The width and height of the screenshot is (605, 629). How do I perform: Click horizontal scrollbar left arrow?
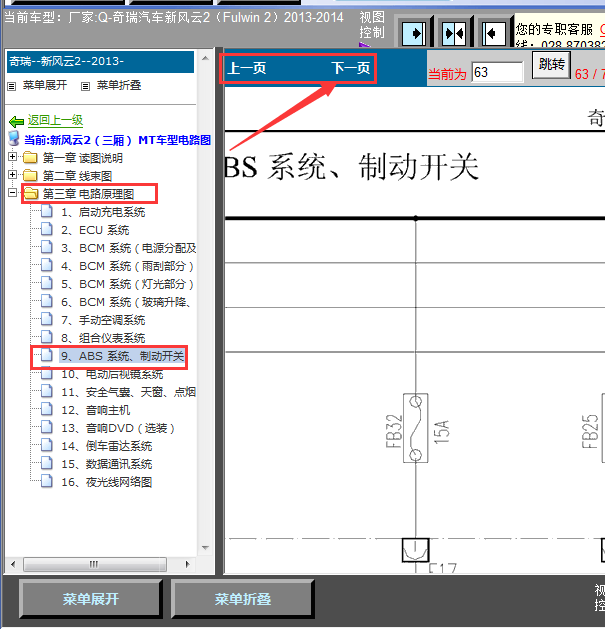pyautogui.click(x=13, y=564)
